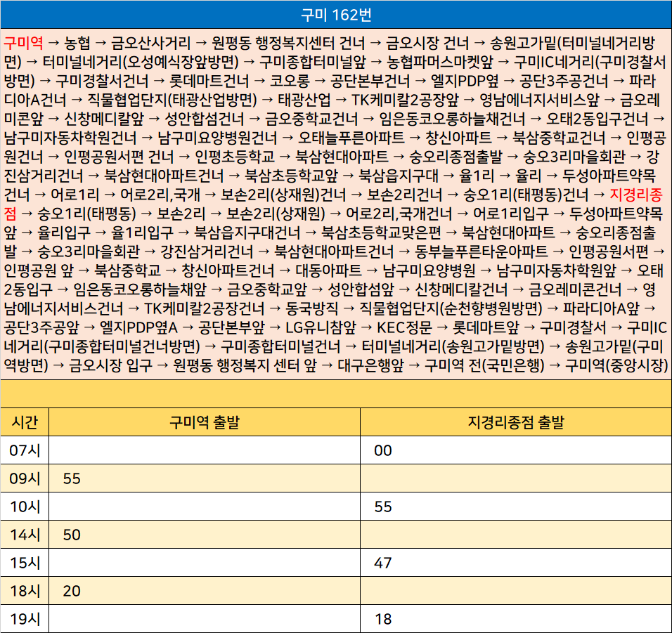Select the red '구미역' starting stop text
672x633 pixels.
[x=24, y=43]
